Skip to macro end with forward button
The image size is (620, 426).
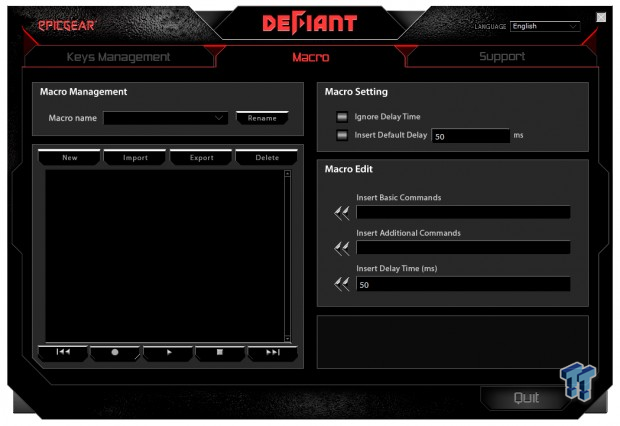point(272,352)
